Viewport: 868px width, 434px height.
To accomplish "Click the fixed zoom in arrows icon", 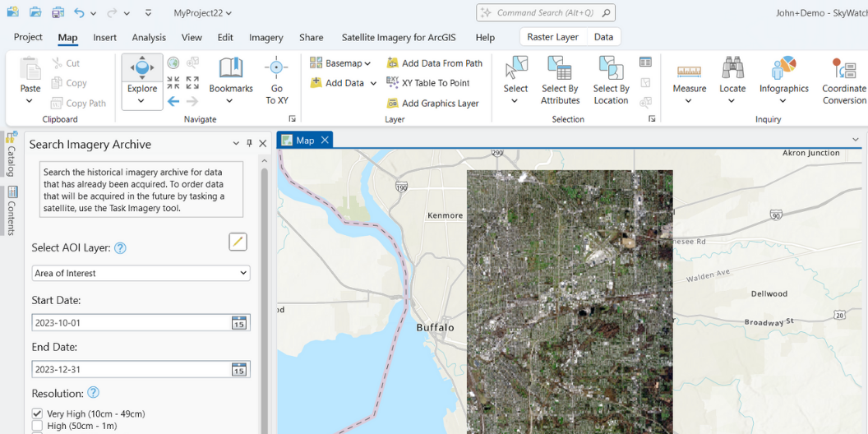I will coord(173,82).
